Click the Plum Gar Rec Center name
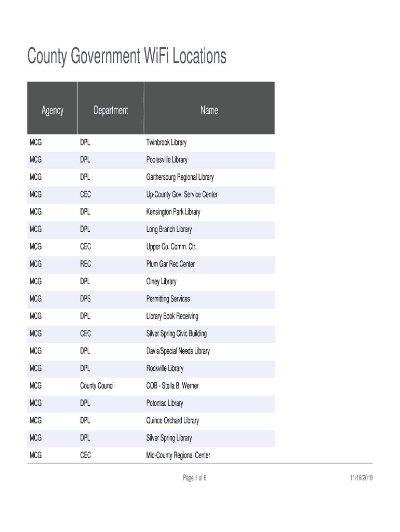 [x=170, y=264]
